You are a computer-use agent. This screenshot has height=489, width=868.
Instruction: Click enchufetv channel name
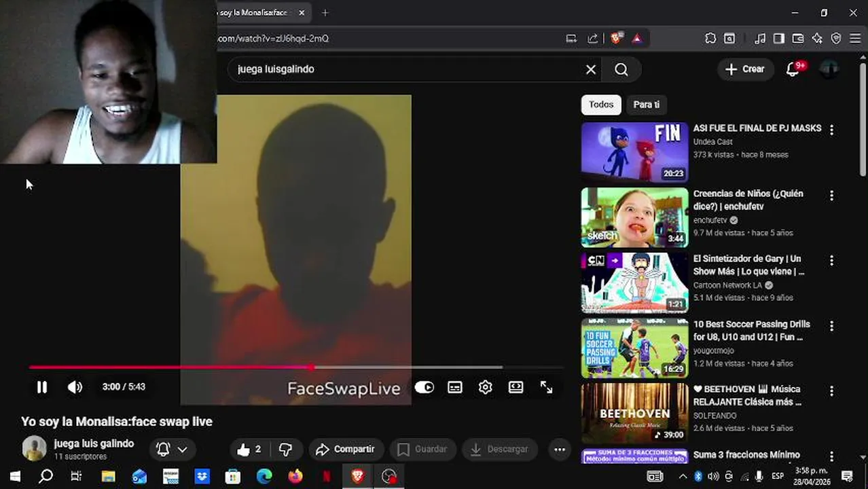710,220
